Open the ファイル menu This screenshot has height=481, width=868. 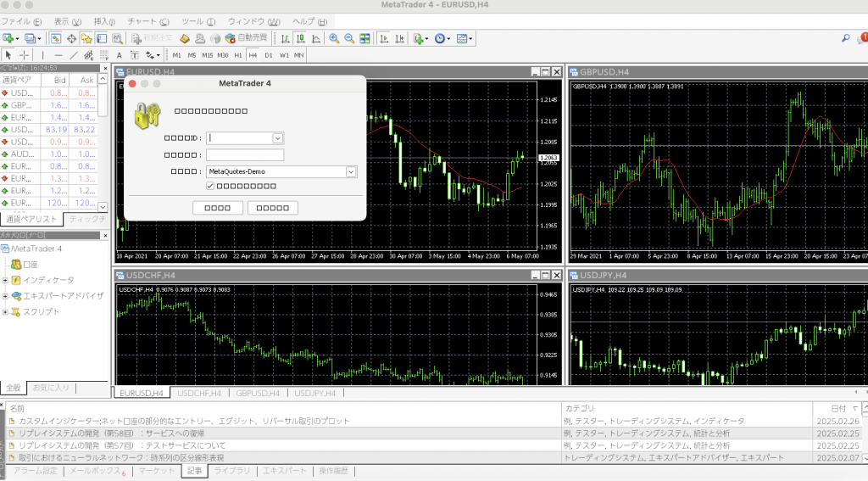tap(21, 21)
